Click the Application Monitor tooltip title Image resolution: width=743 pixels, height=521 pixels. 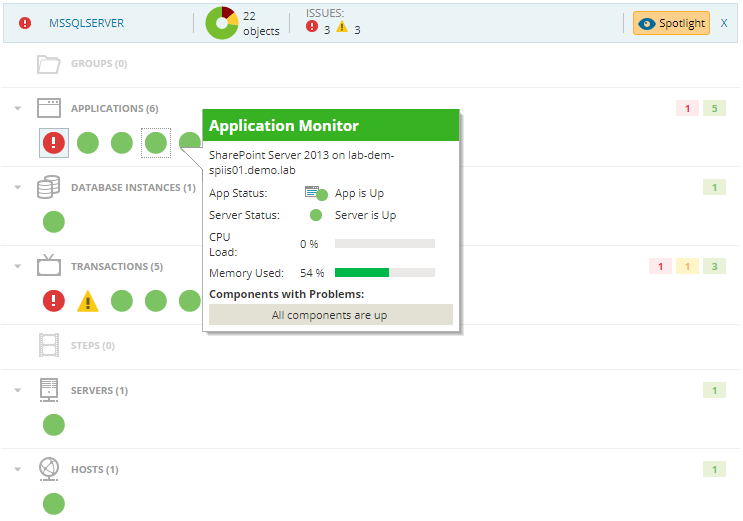(x=284, y=126)
